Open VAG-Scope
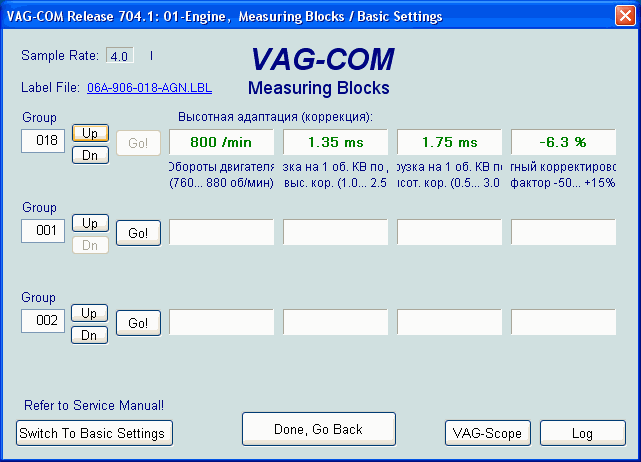 [x=487, y=433]
